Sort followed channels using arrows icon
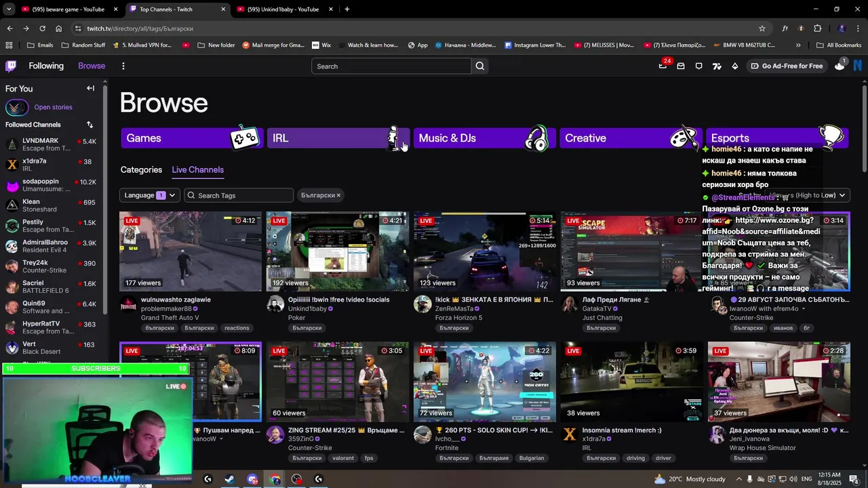This screenshot has width=868, height=488. (90, 125)
